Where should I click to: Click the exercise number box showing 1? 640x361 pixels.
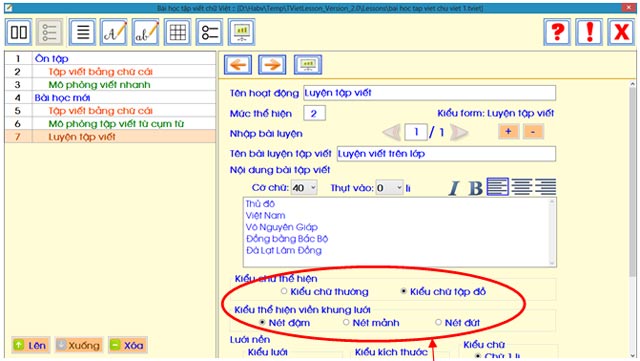[x=416, y=132]
